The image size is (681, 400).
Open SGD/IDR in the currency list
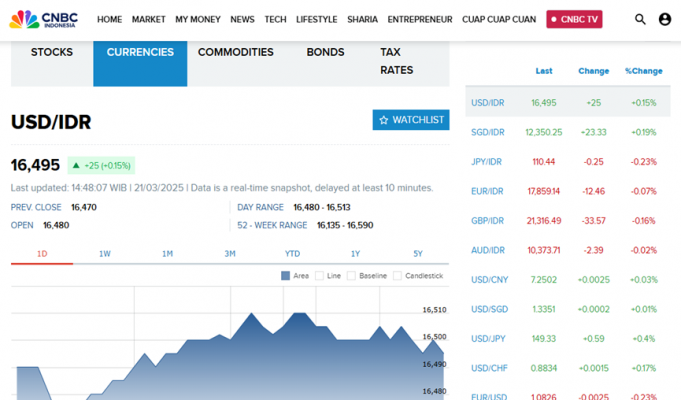coord(488,132)
